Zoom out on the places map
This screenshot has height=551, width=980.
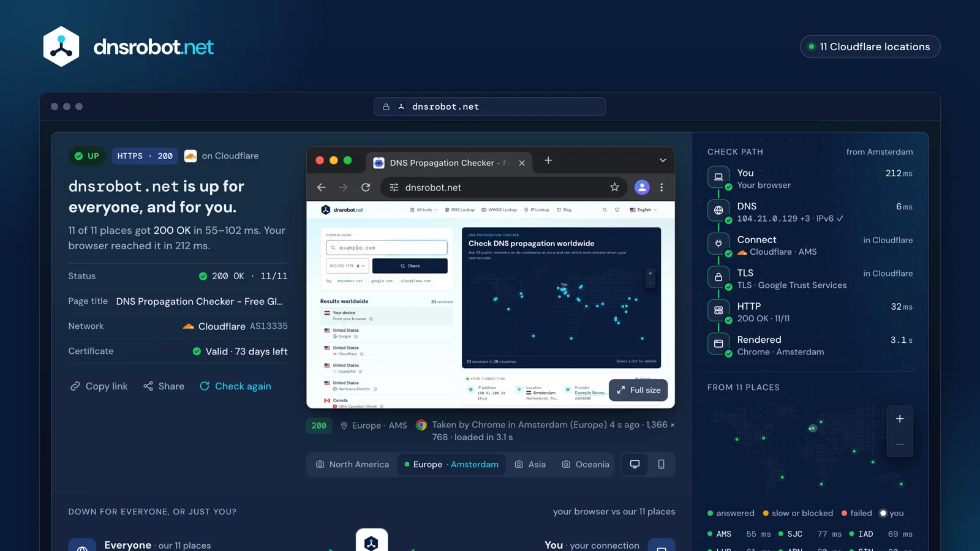coord(900,444)
